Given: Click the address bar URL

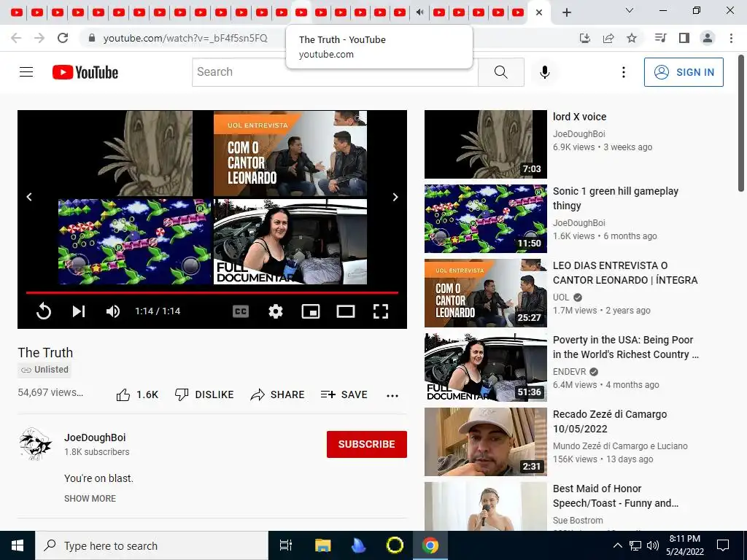Looking at the screenshot, I should (x=185, y=38).
